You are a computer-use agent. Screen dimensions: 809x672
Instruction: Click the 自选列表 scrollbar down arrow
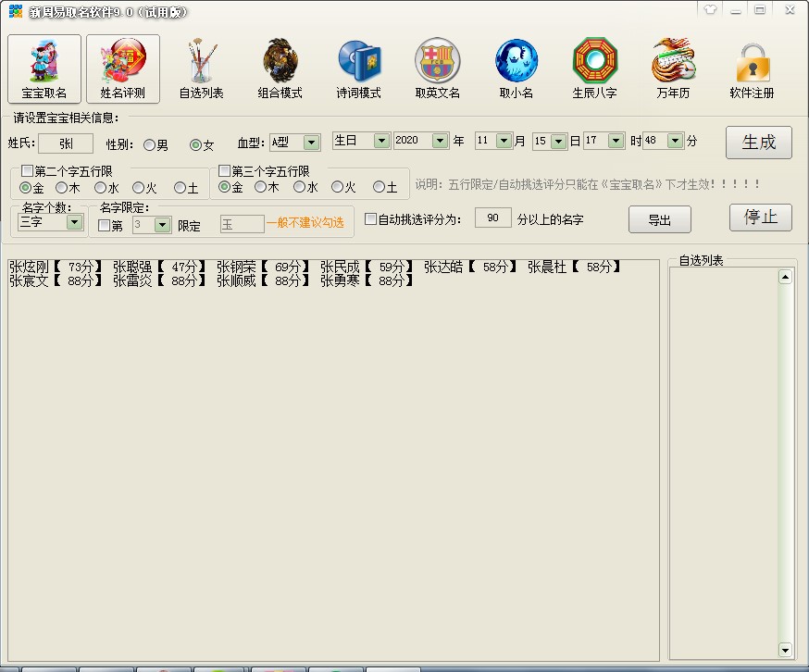pos(785,650)
